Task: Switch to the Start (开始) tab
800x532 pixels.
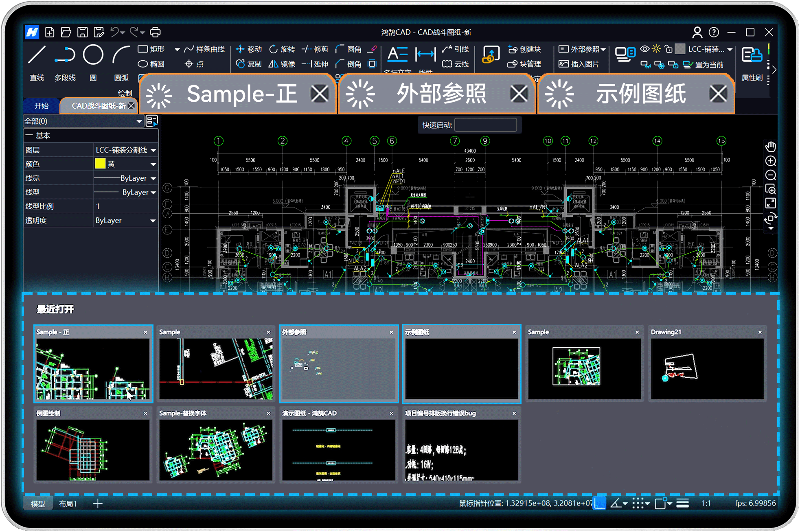Action: 41,106
